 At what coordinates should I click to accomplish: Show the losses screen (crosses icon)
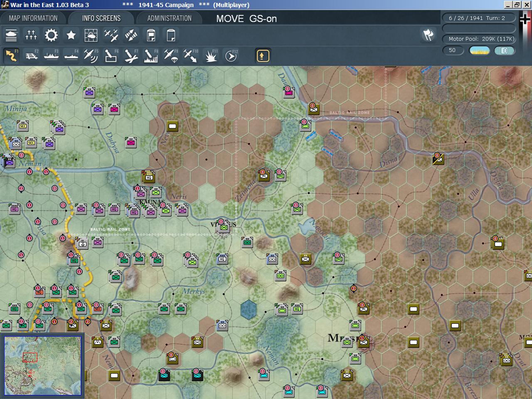[31, 35]
